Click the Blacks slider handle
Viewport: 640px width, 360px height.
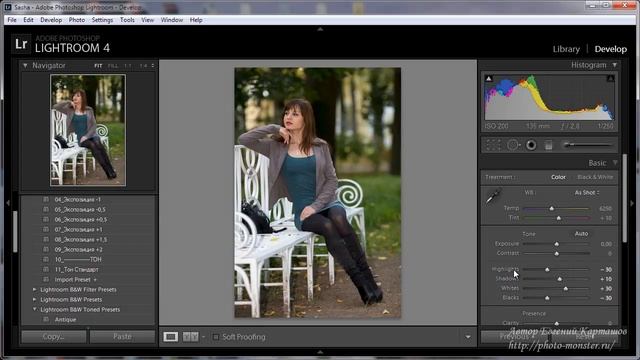547,298
